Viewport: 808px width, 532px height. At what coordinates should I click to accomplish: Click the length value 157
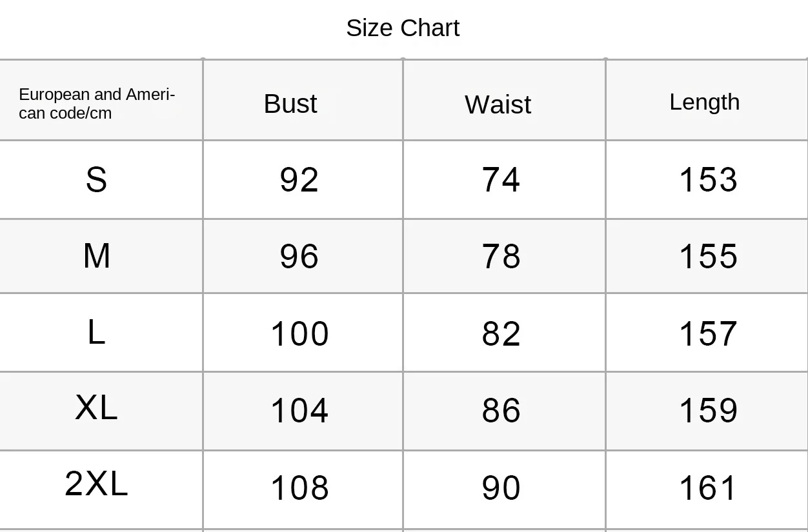pyautogui.click(x=708, y=334)
